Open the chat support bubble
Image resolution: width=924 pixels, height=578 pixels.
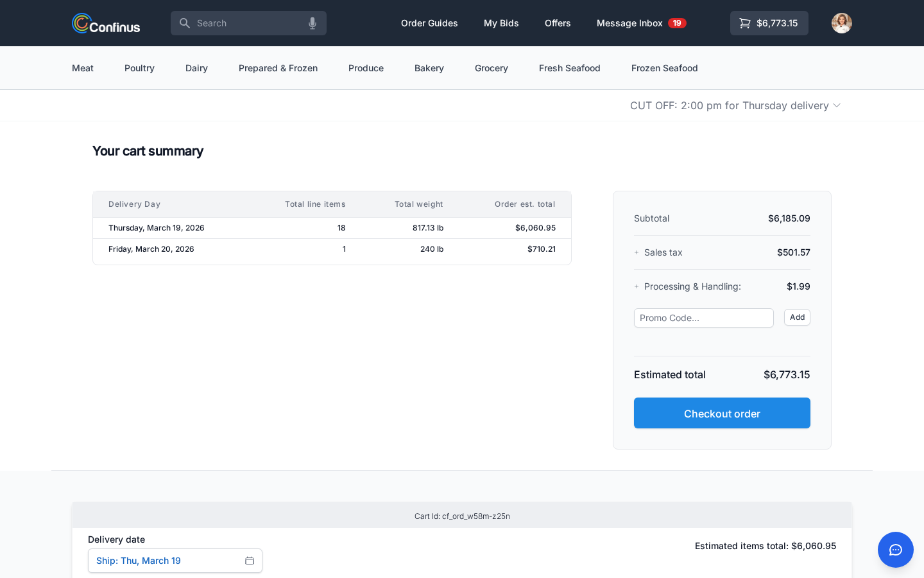click(x=895, y=550)
